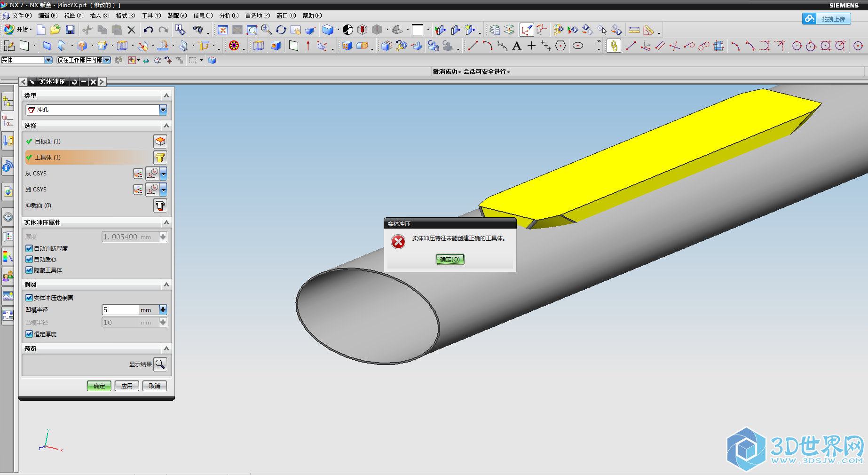Click the shaded rendering style cube icon

click(x=328, y=30)
